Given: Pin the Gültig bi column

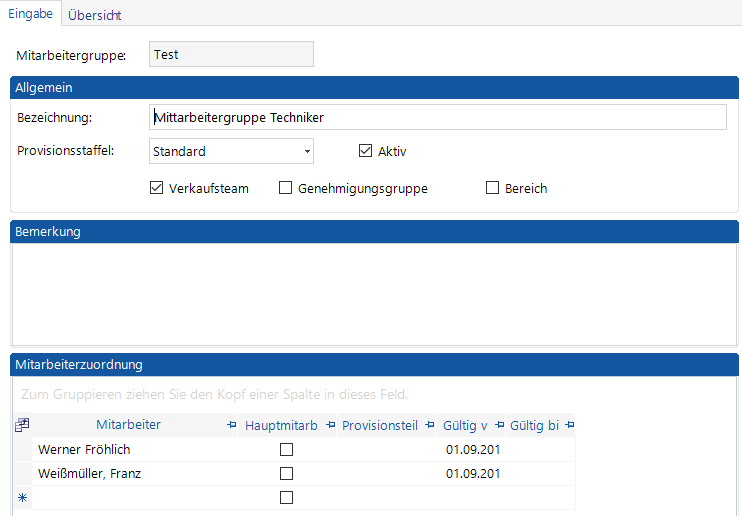Looking at the screenshot, I should coord(569,426).
